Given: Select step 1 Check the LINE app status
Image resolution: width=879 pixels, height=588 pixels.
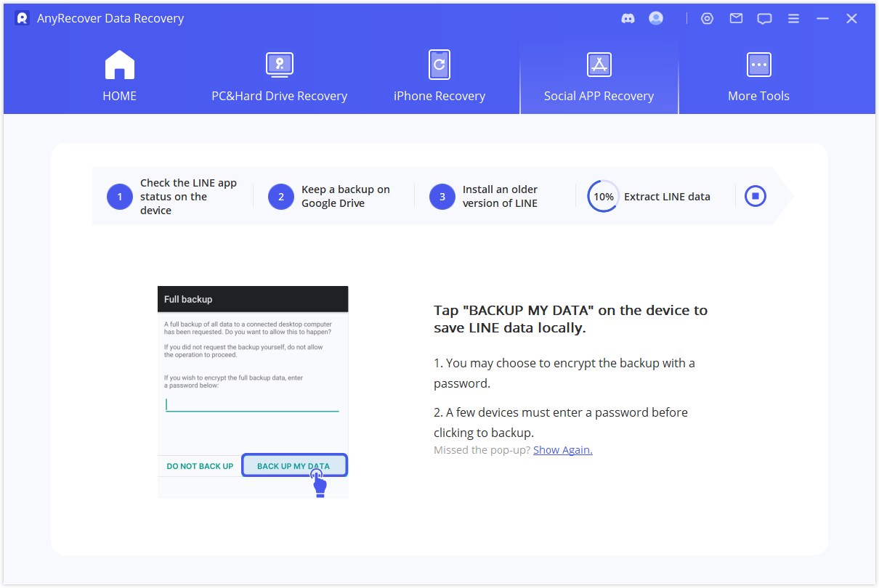Looking at the screenshot, I should tap(173, 197).
